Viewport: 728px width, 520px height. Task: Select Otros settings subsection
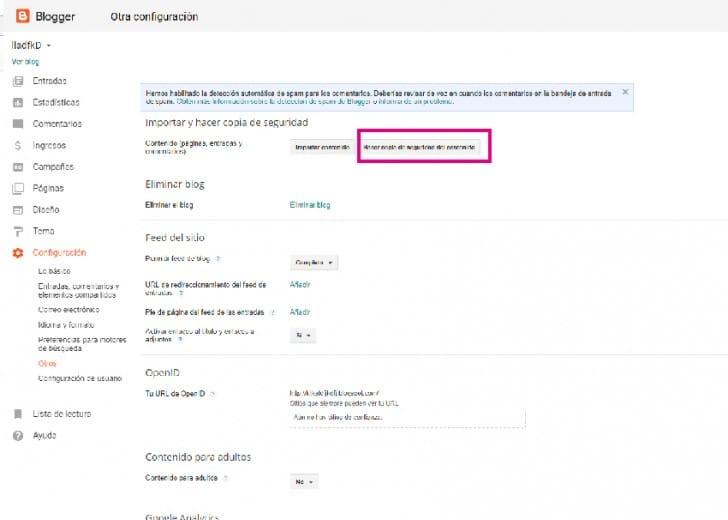(47, 364)
